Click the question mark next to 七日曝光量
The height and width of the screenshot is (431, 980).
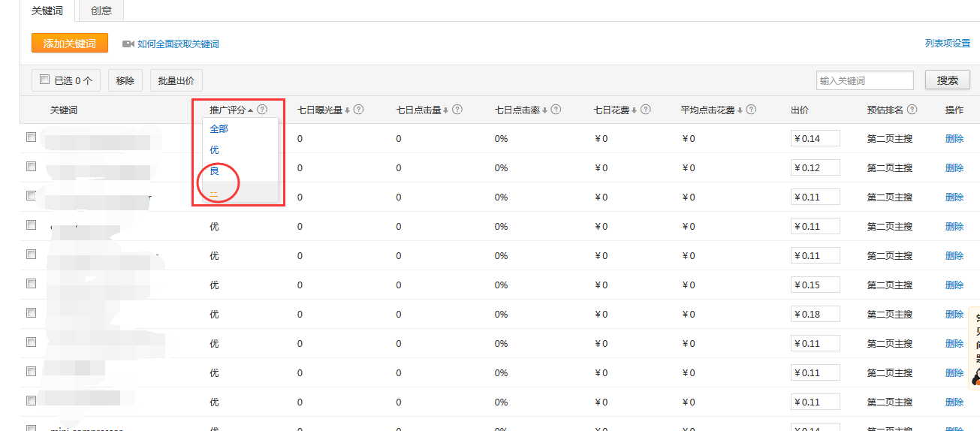358,110
